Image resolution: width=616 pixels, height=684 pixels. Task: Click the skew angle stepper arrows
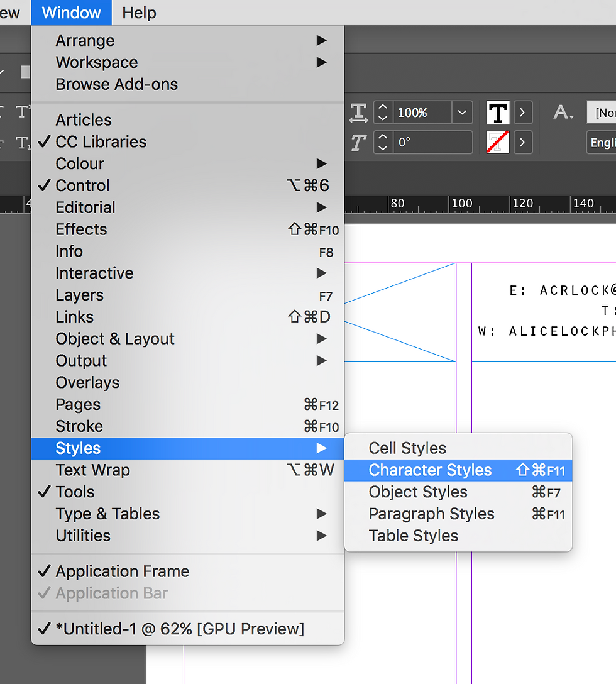383,142
